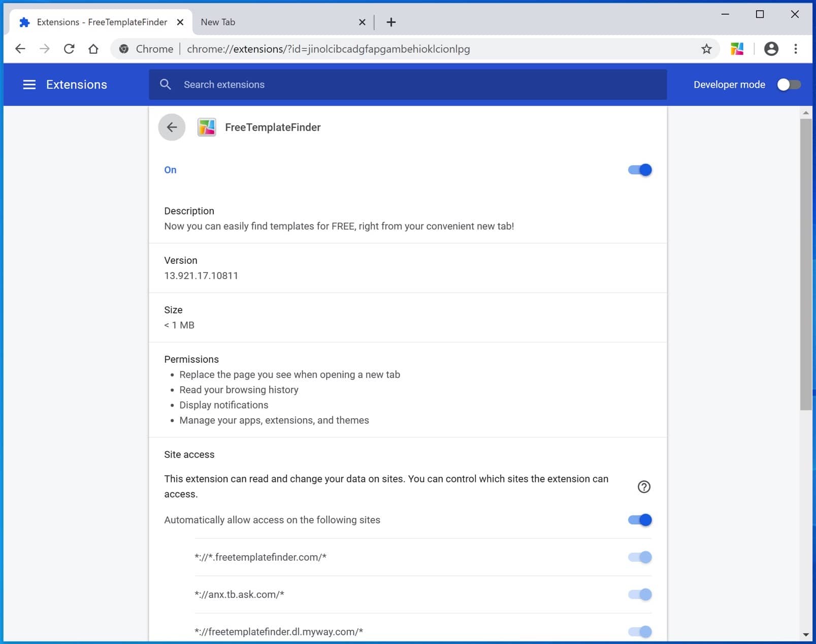Click the FreeTemplateFinder name heading
This screenshot has width=816, height=644.
[273, 127]
